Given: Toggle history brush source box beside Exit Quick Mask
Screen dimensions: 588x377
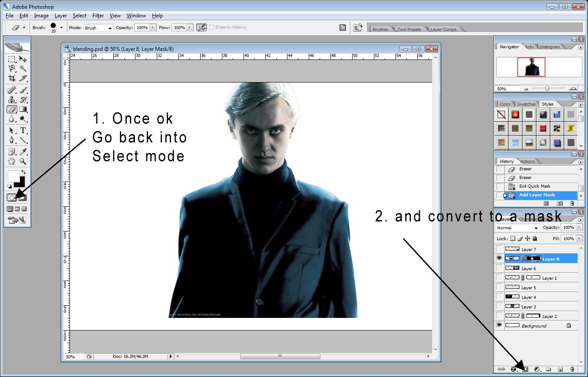Looking at the screenshot, I should (500, 186).
